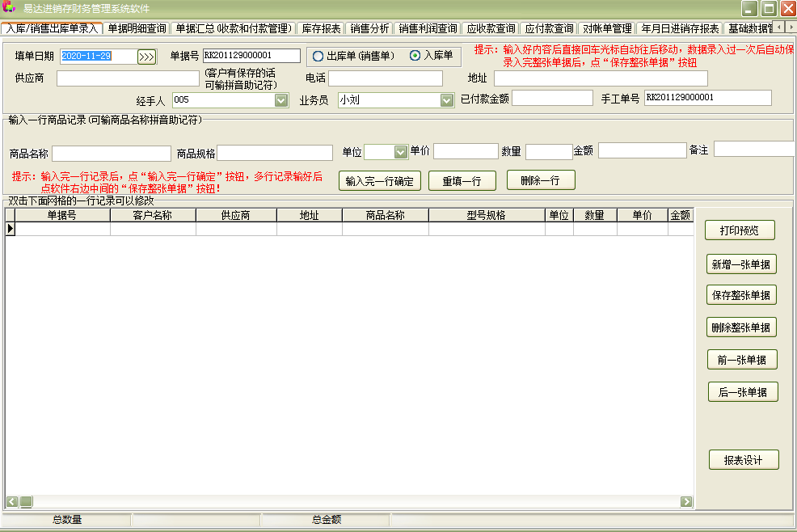Open the 年月日进销存报表 tab
797x532 pixels.
coord(680,28)
